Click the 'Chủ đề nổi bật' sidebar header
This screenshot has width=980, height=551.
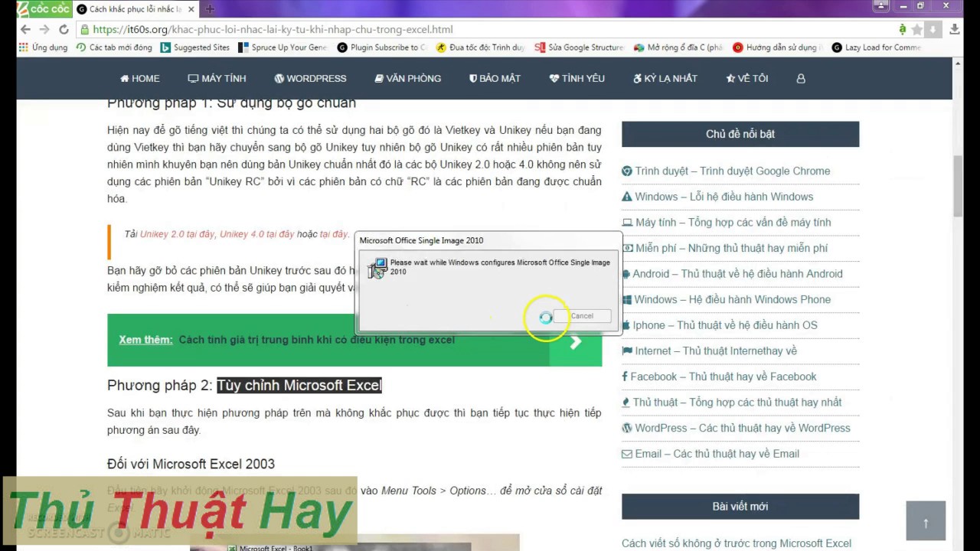pyautogui.click(x=740, y=134)
